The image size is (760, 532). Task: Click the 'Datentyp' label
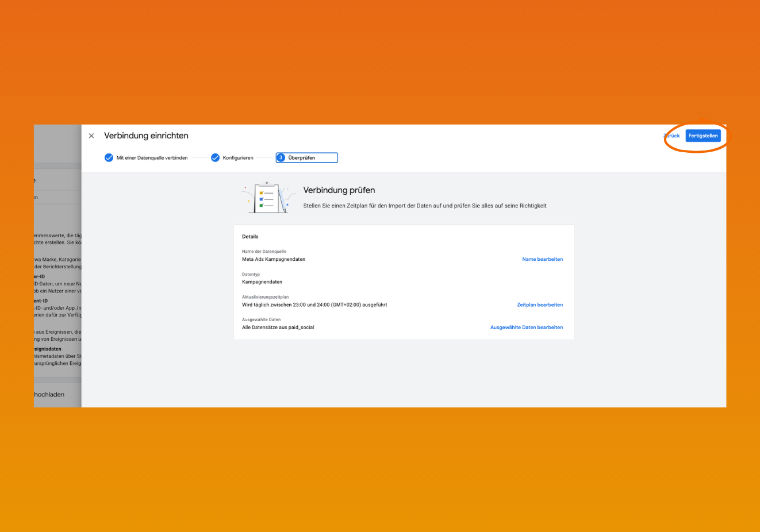point(251,274)
